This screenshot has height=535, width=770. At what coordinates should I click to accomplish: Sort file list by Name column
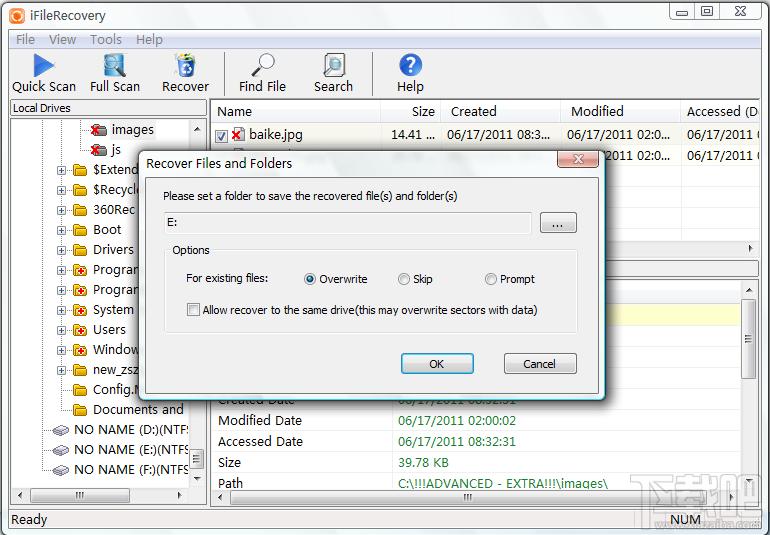[x=296, y=112]
